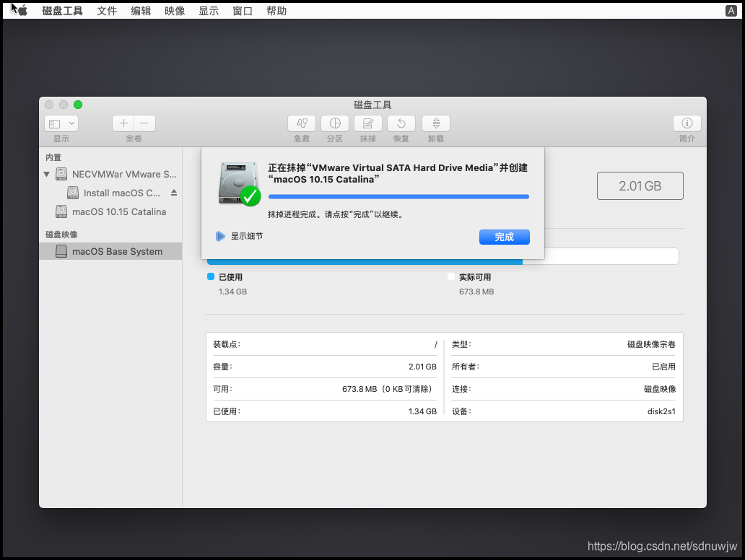Click the 装载点 row

[x=325, y=344]
